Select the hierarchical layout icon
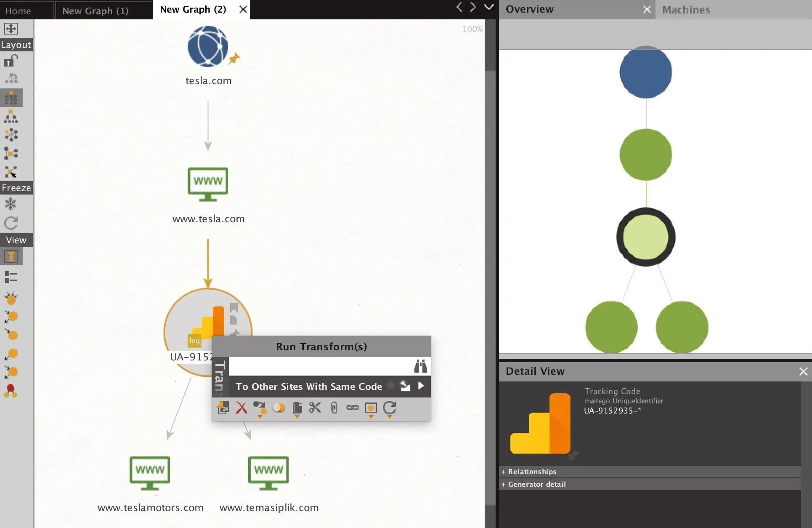 tap(11, 117)
